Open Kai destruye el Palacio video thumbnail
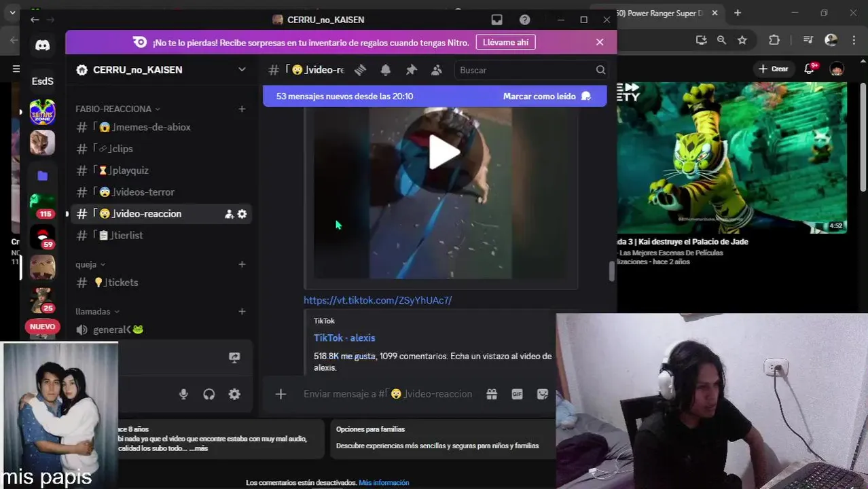 (731, 158)
